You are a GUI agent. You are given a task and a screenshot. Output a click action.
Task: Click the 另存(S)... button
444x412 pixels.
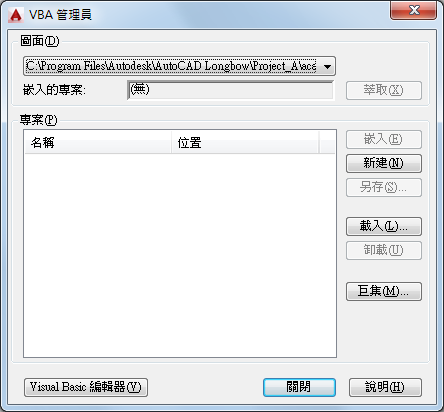click(x=384, y=187)
